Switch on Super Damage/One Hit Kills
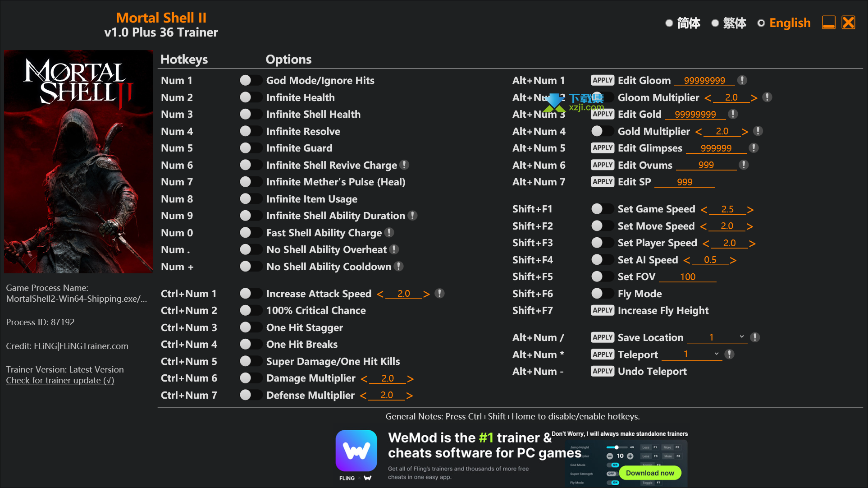The image size is (868, 488). (x=251, y=361)
